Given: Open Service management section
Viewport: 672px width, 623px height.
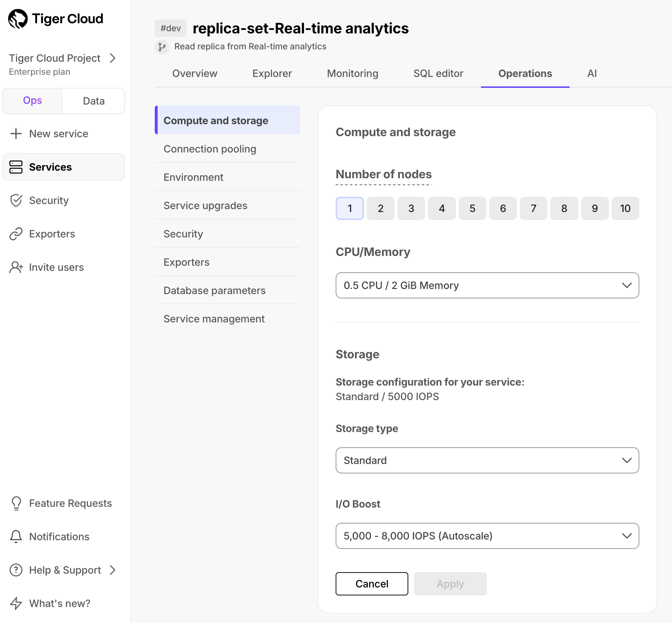Looking at the screenshot, I should 227,319.
